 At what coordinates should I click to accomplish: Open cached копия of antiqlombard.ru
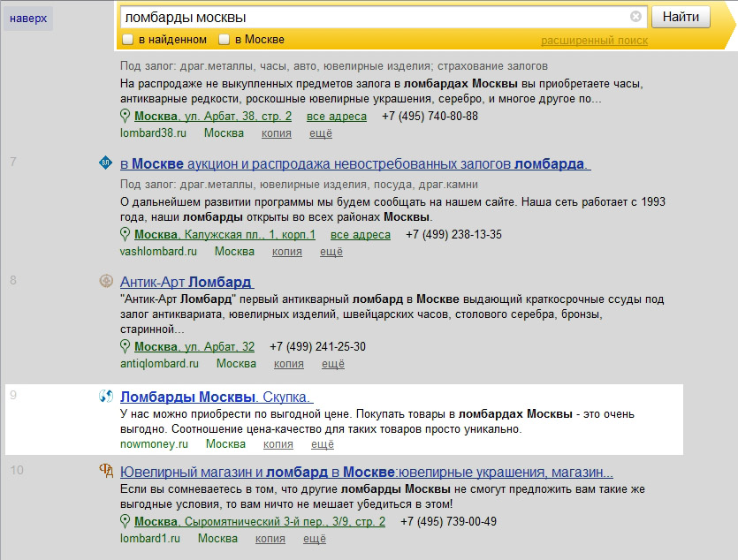coord(289,365)
